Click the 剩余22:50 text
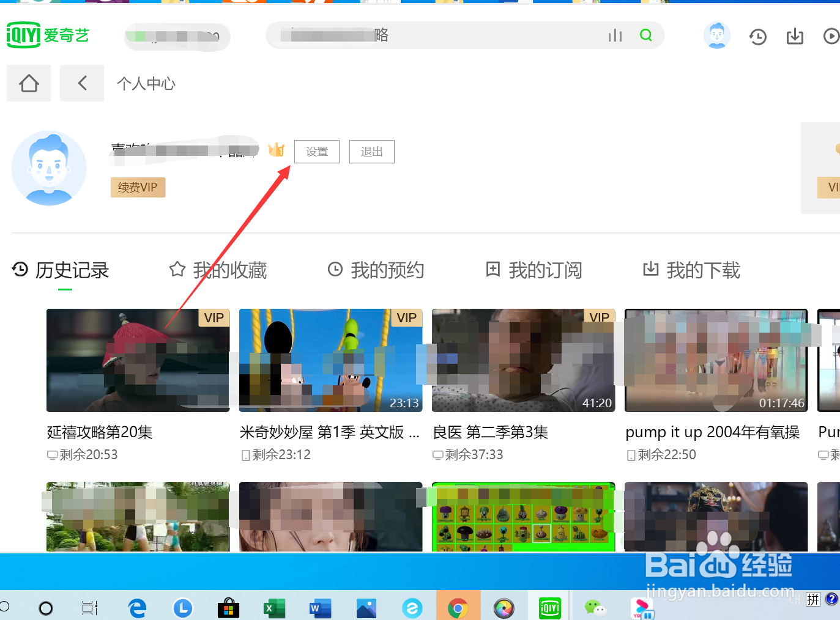840x620 pixels. point(667,454)
